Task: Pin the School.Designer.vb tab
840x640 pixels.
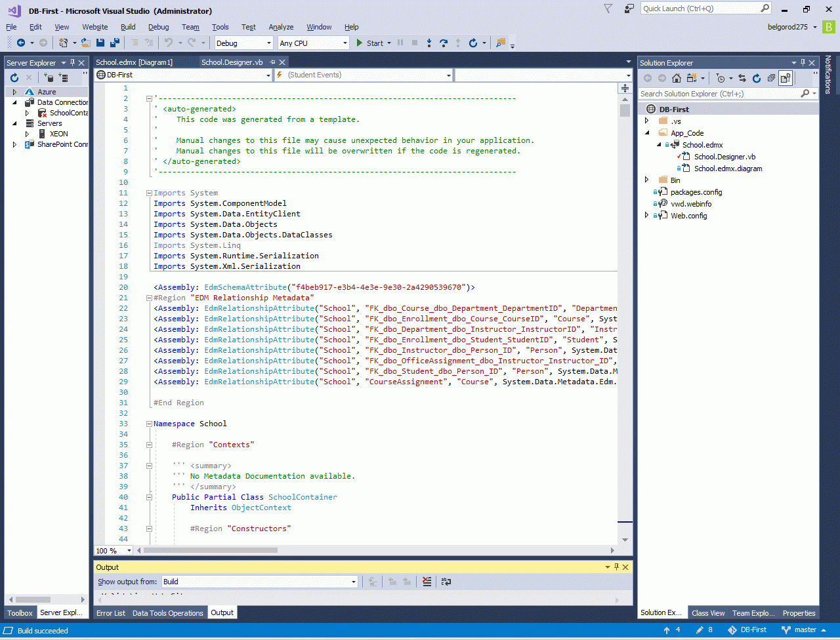Action: click(x=272, y=62)
